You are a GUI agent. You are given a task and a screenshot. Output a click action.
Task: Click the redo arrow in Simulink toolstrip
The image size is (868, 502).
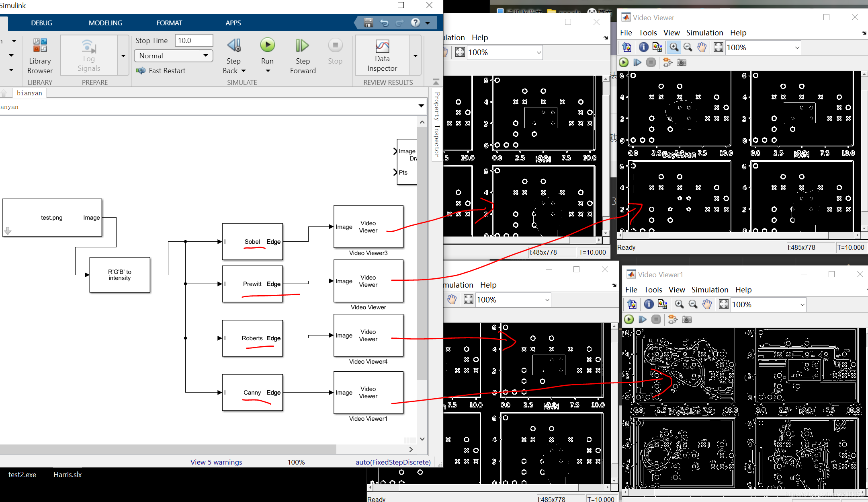(400, 23)
